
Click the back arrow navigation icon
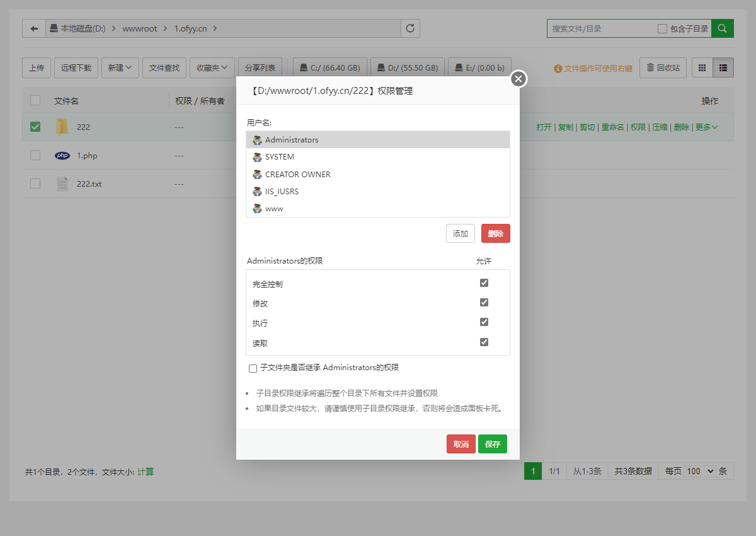[34, 28]
